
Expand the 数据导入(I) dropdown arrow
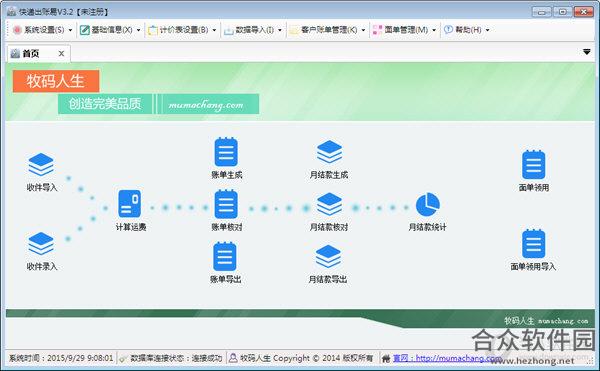click(279, 30)
